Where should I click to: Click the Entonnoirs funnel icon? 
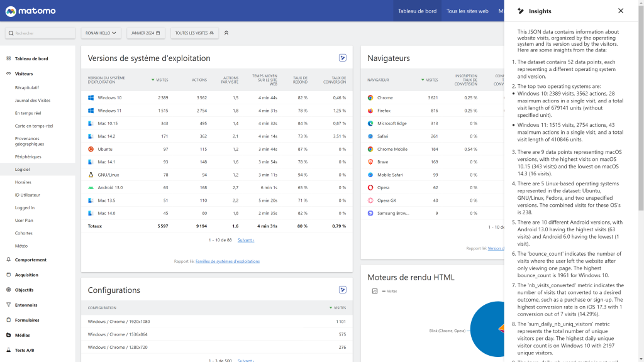pyautogui.click(x=9, y=305)
